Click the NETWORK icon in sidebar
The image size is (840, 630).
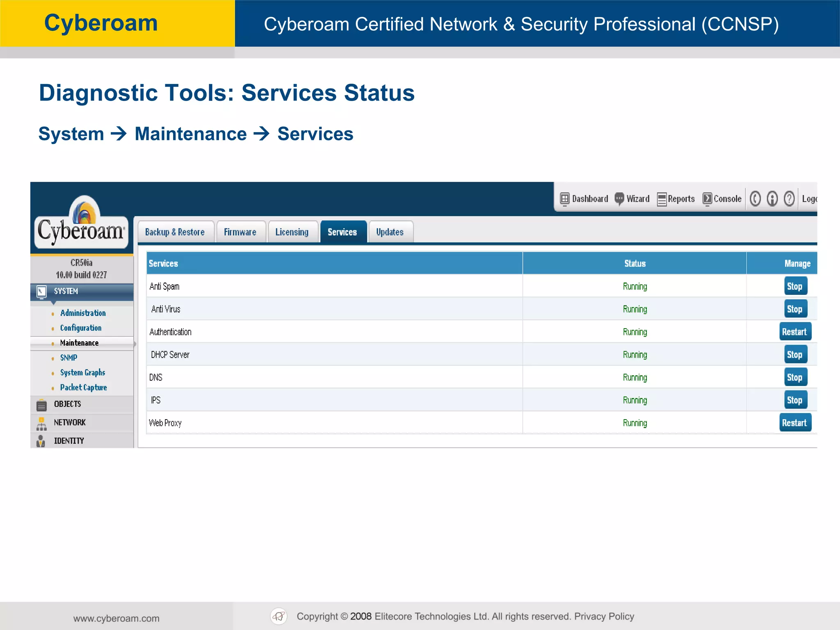coord(41,423)
